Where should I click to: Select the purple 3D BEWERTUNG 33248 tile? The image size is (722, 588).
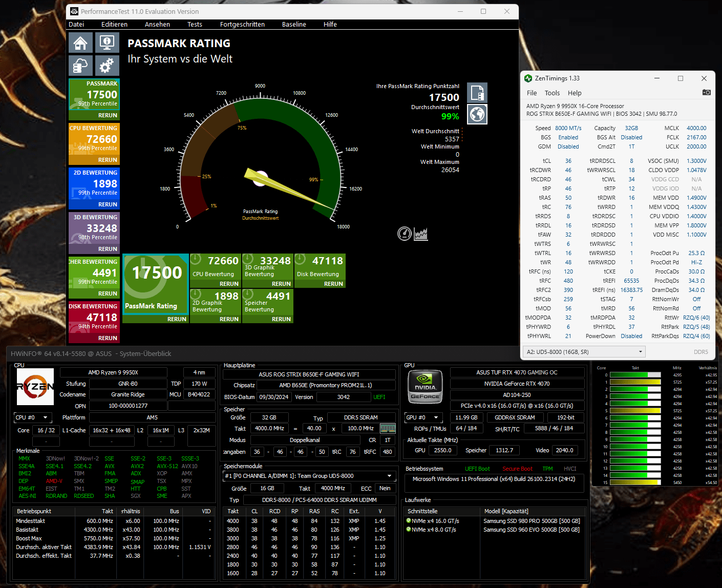tap(94, 227)
